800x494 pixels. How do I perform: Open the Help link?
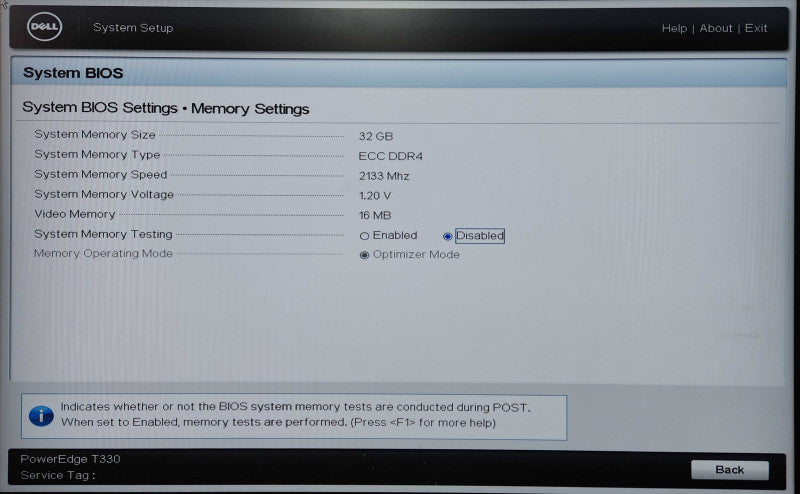674,29
